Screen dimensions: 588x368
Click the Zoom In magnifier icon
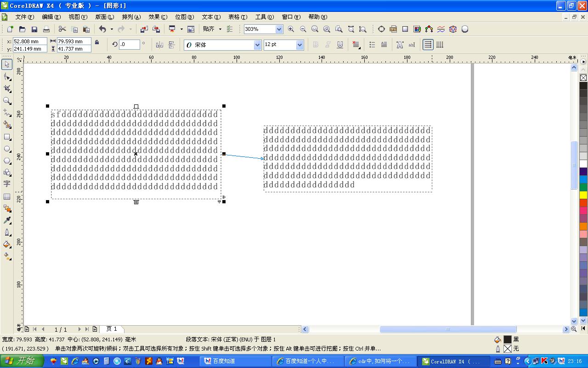pos(291,29)
